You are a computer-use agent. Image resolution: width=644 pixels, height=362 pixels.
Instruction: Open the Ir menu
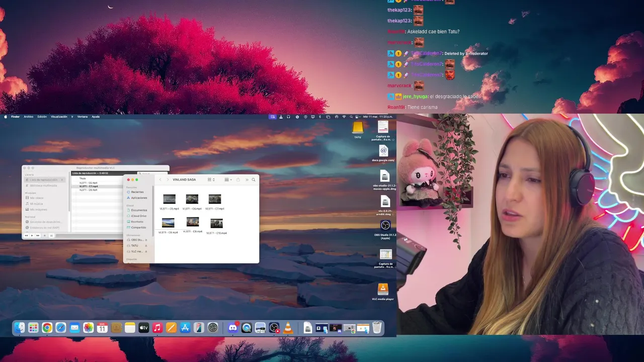(72, 117)
